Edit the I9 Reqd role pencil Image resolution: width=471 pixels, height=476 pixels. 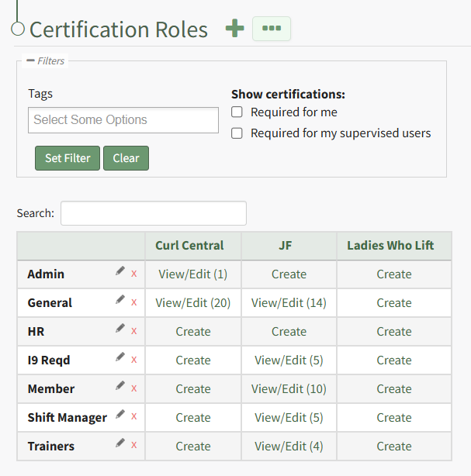[119, 357]
